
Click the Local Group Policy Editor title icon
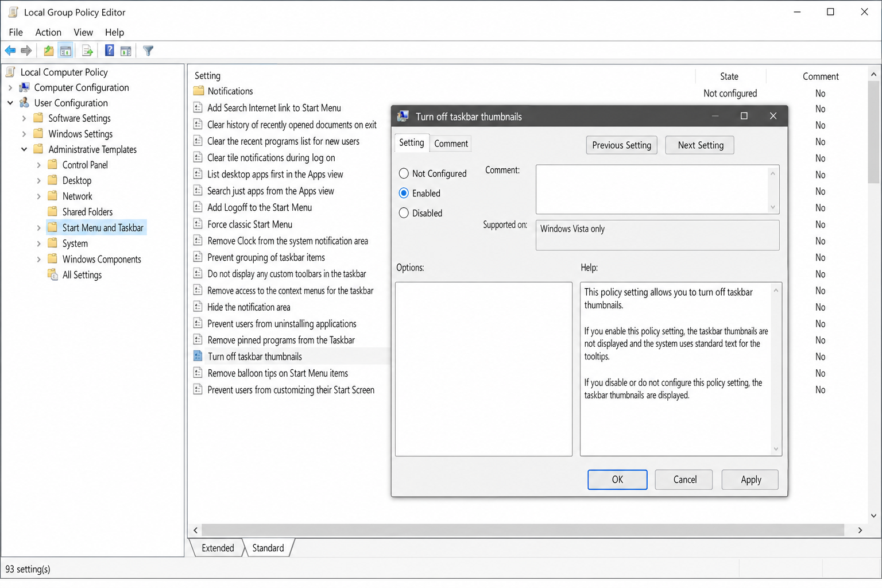coord(13,12)
